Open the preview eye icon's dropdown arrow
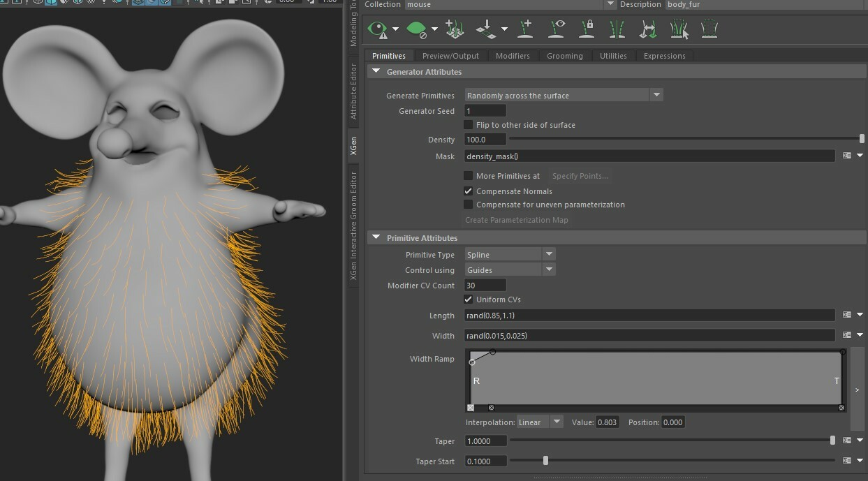 (x=395, y=29)
